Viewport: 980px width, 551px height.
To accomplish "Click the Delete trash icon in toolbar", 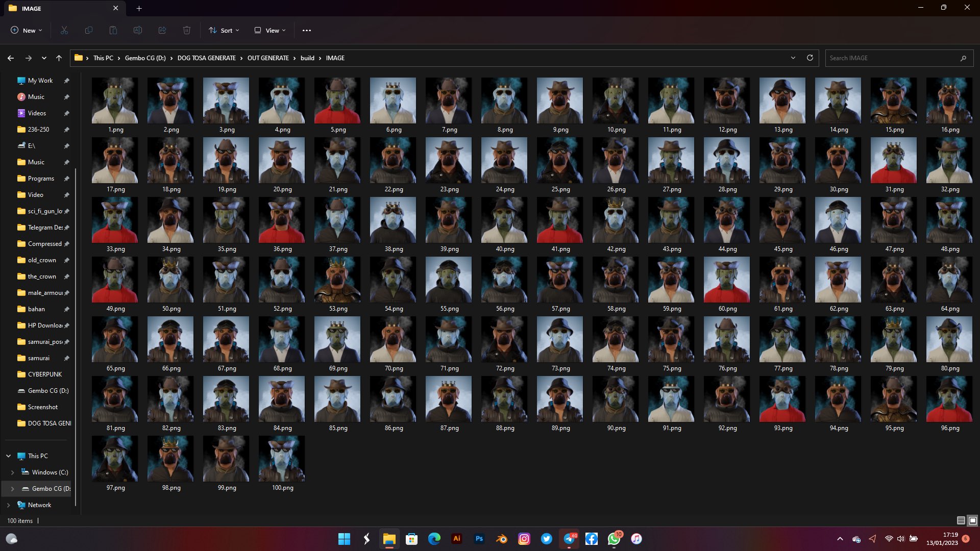I will click(187, 31).
